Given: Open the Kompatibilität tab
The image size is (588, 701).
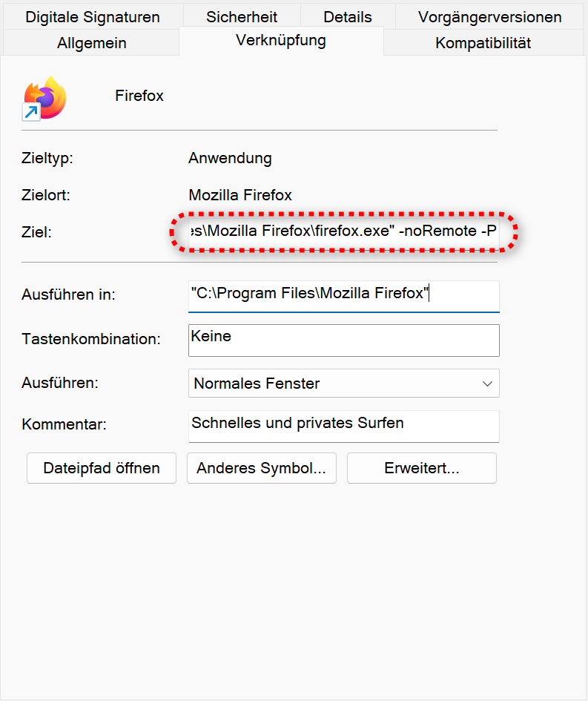Looking at the screenshot, I should point(483,43).
